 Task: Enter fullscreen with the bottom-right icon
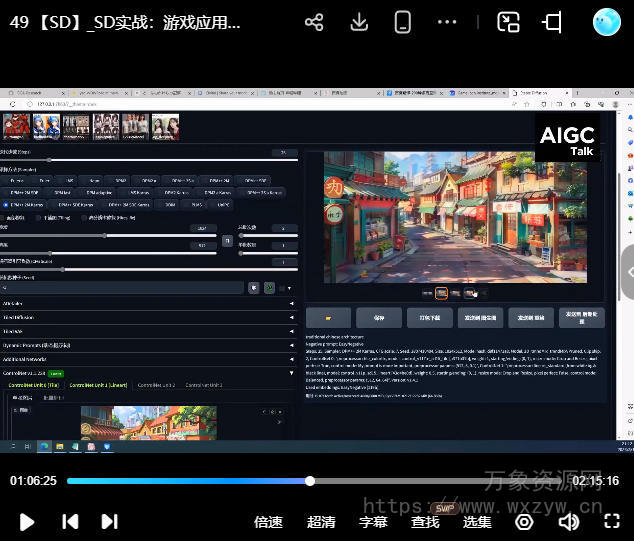(612, 521)
